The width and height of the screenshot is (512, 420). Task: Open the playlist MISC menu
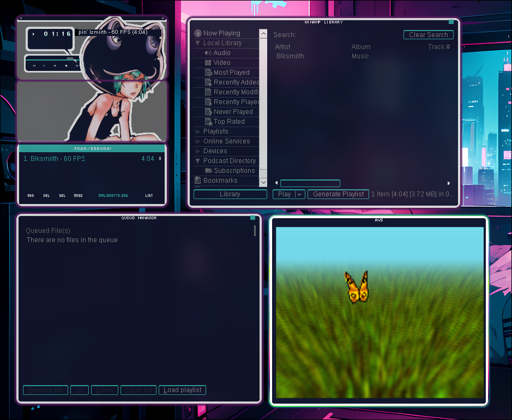[78, 196]
